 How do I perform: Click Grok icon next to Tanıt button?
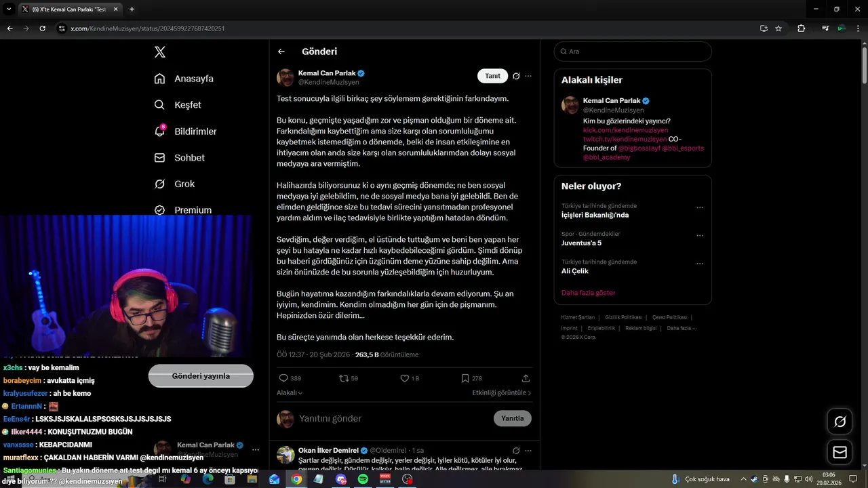tap(516, 76)
